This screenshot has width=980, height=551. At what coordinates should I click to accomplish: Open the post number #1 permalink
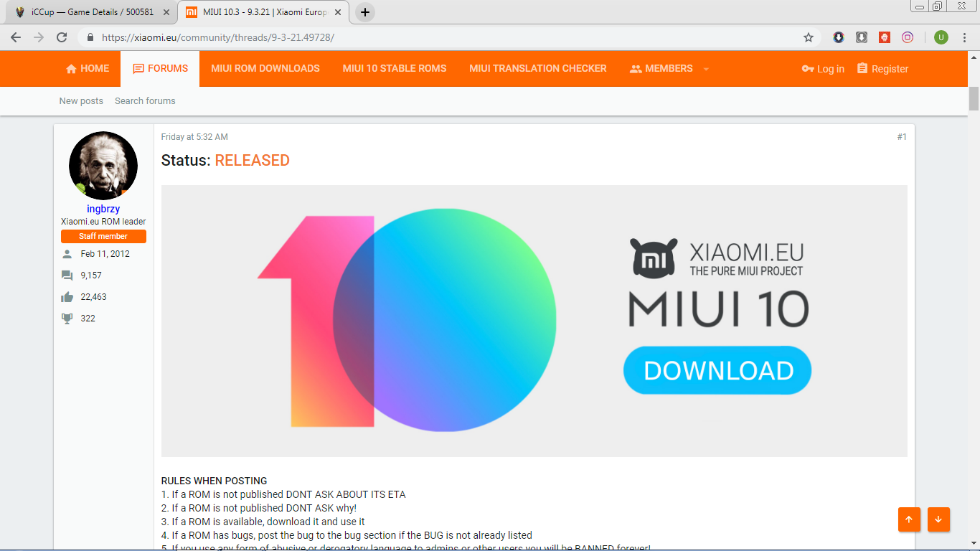click(x=902, y=137)
